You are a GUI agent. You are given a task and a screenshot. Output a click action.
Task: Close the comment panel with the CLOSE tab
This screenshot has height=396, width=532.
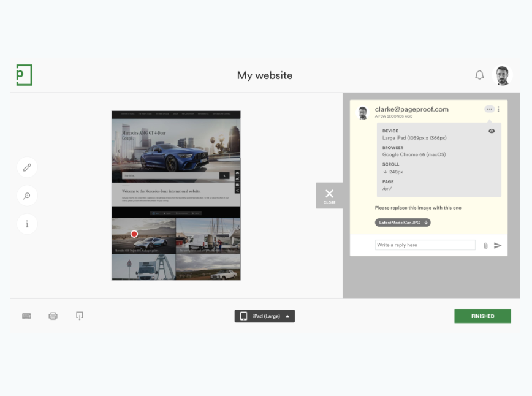click(329, 195)
